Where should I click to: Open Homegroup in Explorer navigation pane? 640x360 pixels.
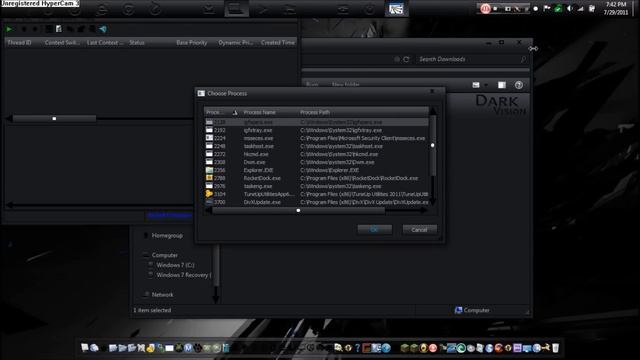pos(167,236)
